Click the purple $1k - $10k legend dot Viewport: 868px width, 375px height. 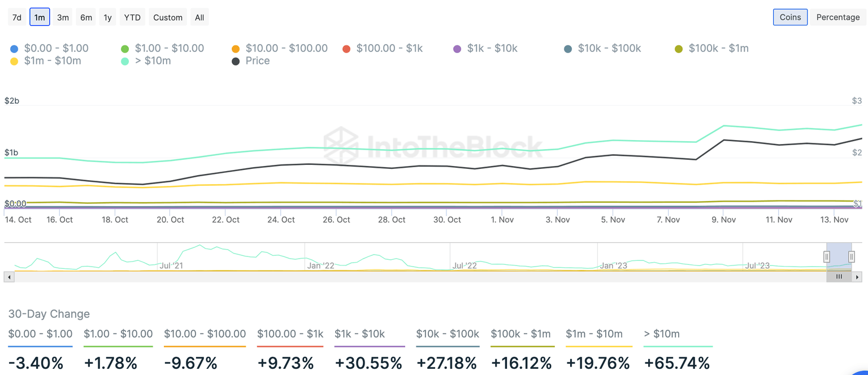pos(457,48)
